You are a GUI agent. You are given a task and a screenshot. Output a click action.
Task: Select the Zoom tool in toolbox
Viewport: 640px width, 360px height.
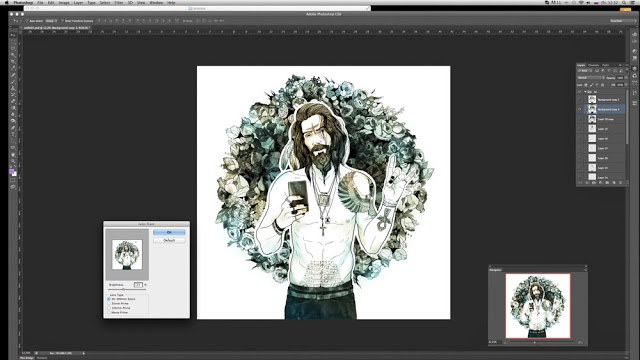13,161
